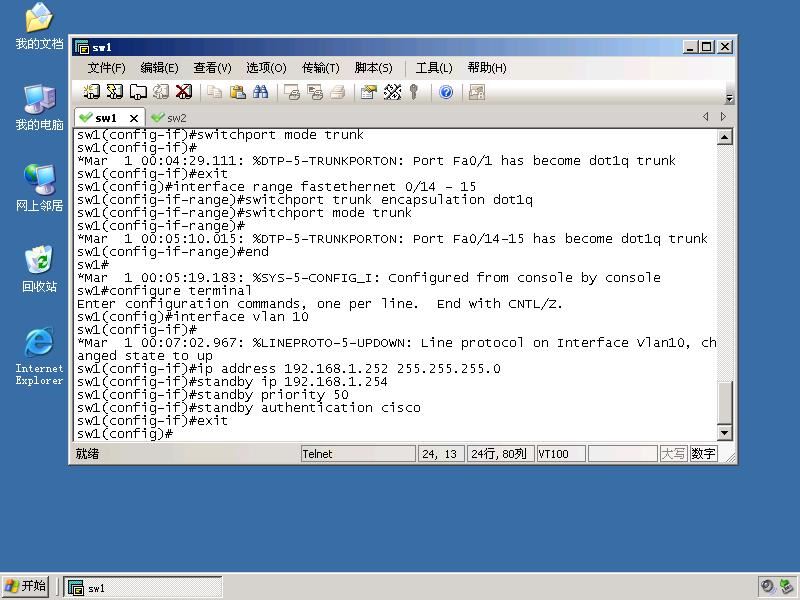This screenshot has height=600, width=800.
Task: Click the Print Selection icon
Action: (315, 92)
